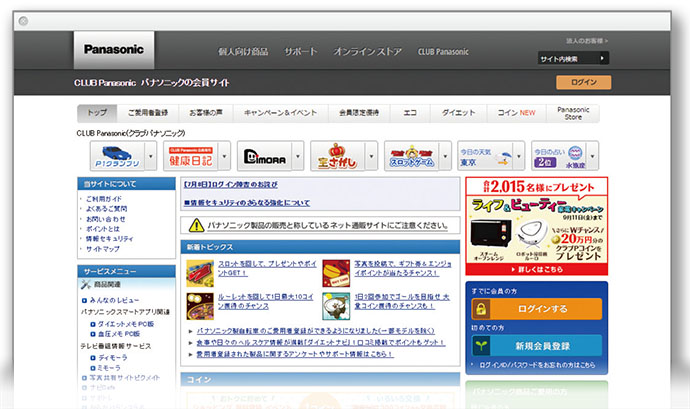The height and width of the screenshot is (409, 690).
Task: Click the orange ログインする button
Action: tap(536, 309)
